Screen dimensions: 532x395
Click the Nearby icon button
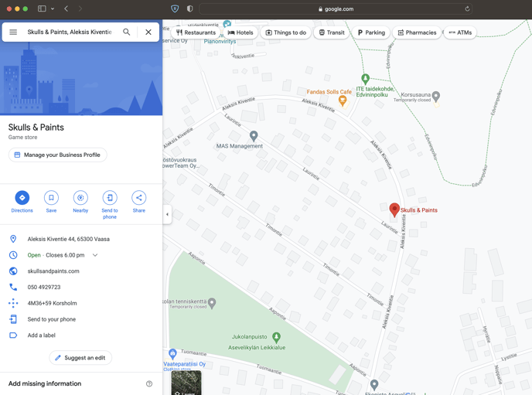coord(80,198)
